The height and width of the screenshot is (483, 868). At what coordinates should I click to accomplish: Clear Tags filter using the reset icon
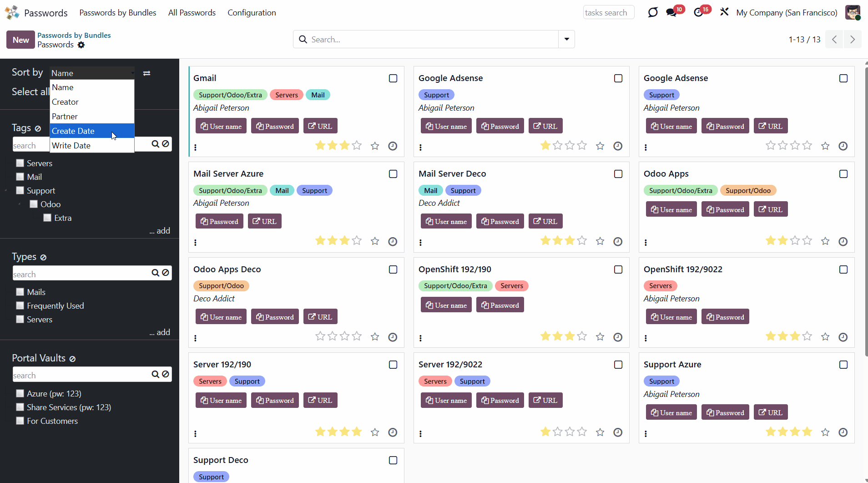38,128
